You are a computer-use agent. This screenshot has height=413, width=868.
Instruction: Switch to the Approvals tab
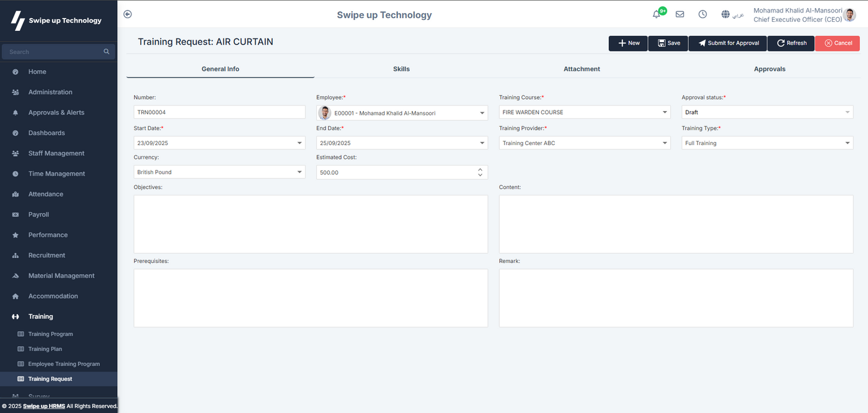click(769, 69)
